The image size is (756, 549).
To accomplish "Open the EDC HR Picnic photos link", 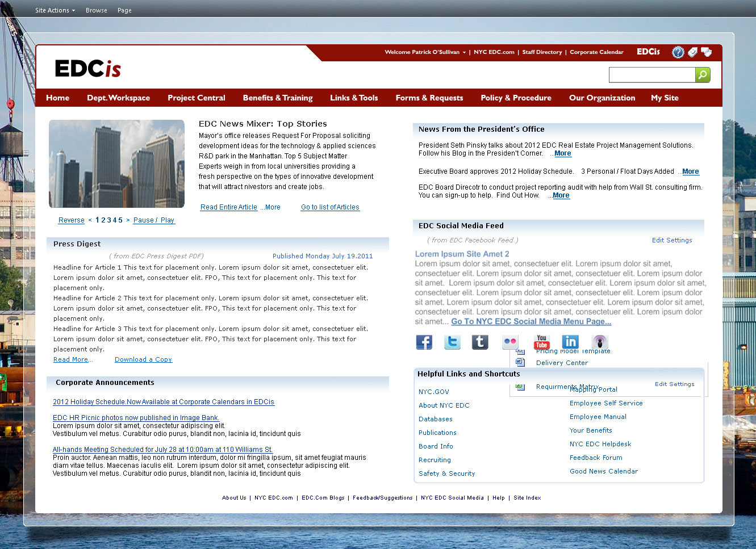I will 136,418.
